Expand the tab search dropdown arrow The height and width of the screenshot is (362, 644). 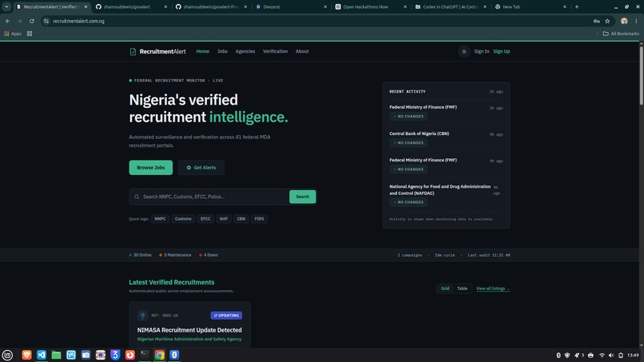(x=6, y=6)
